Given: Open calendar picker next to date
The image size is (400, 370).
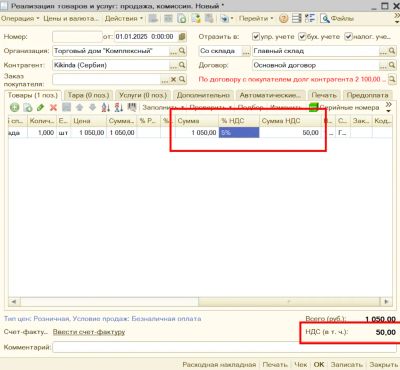Looking at the screenshot, I should 182,36.
